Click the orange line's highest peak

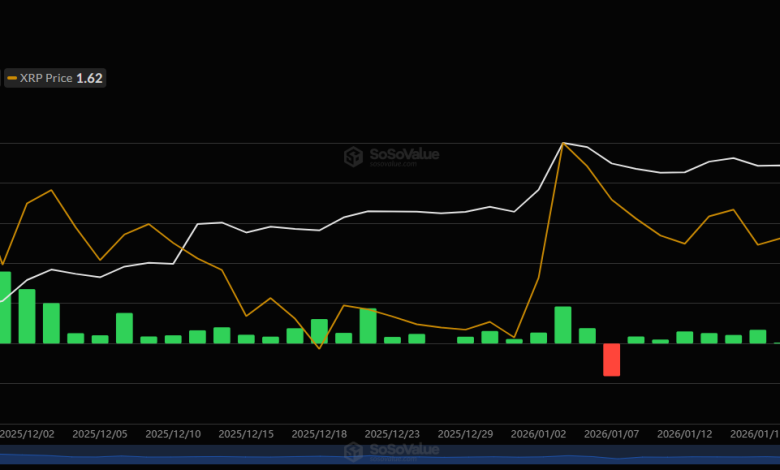563,143
